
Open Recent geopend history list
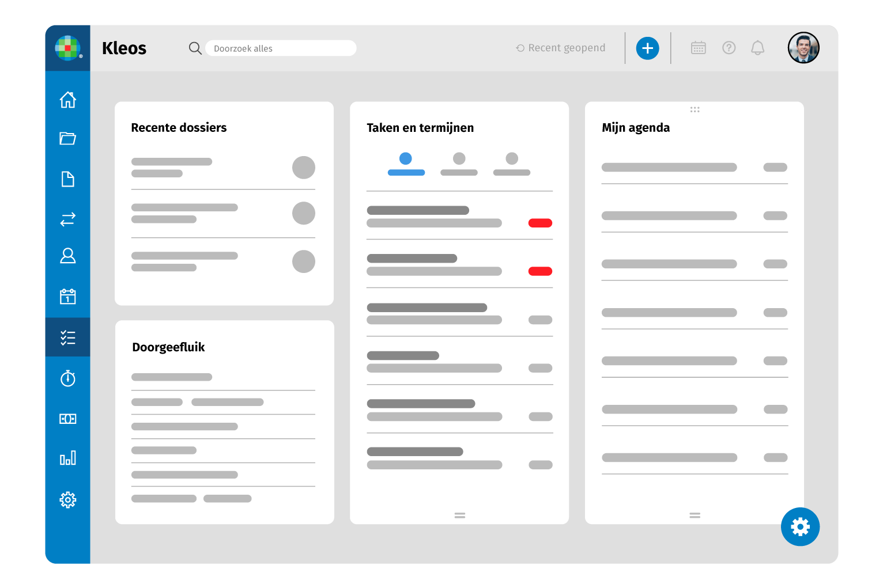pos(561,48)
